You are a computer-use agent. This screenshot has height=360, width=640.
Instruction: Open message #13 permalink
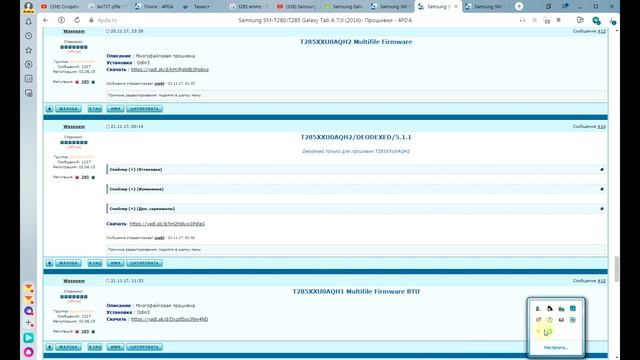point(602,31)
